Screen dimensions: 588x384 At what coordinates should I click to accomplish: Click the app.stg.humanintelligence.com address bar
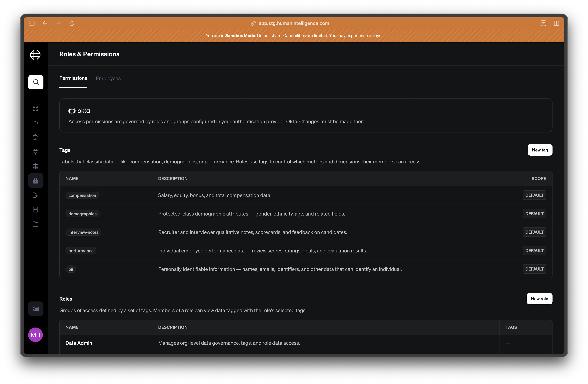(294, 23)
